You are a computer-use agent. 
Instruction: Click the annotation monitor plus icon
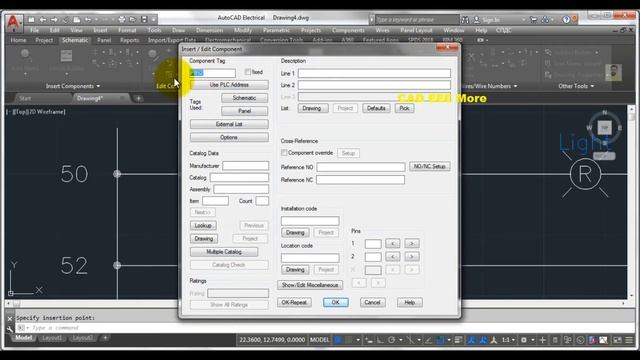click(542, 340)
